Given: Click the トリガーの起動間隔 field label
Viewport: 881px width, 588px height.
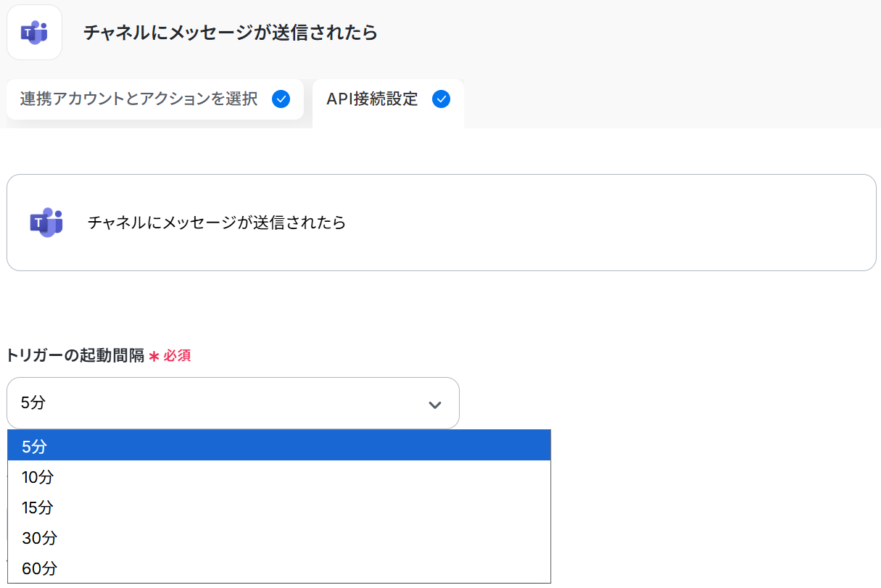Looking at the screenshot, I should click(x=75, y=356).
